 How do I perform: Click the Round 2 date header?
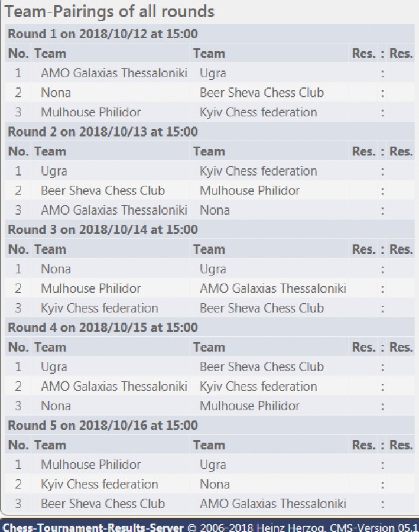pos(103,132)
